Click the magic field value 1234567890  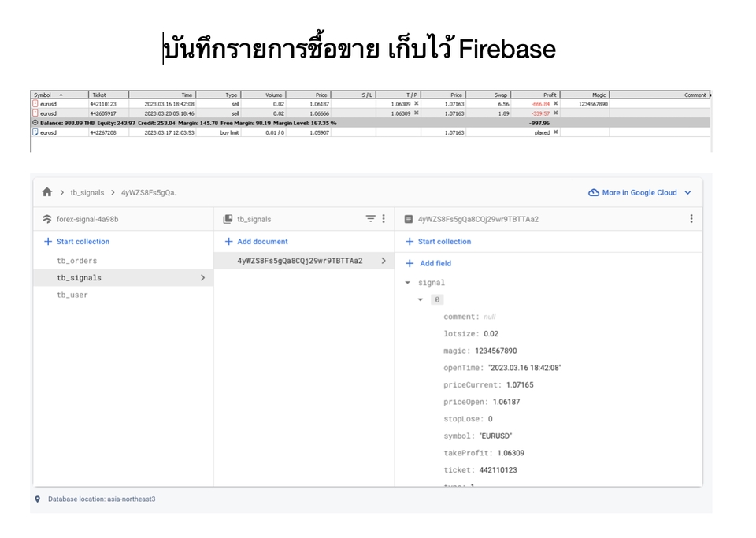pos(495,351)
